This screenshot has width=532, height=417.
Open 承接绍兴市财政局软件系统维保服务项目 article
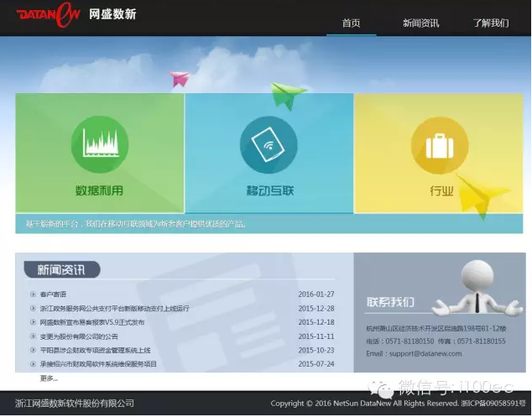(x=98, y=364)
